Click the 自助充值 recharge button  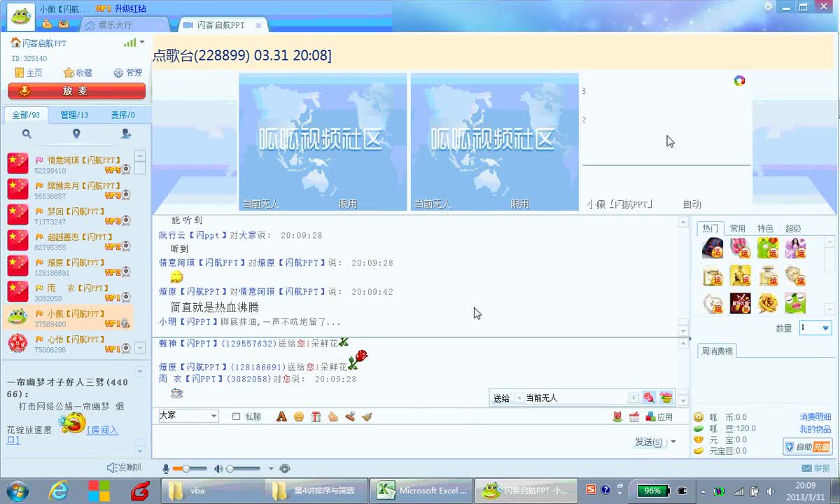click(808, 447)
